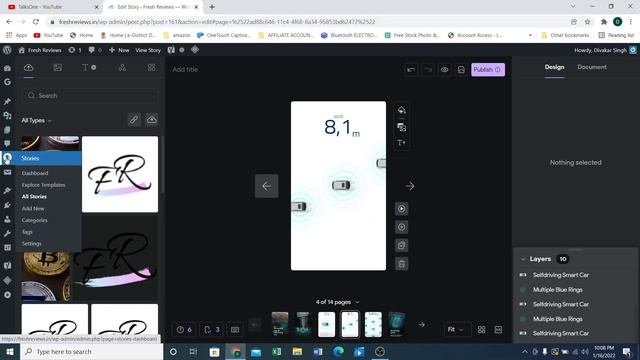Visit the Fresh Reviews site link
Image resolution: width=640 pixels, height=360 pixels.
(40, 50)
